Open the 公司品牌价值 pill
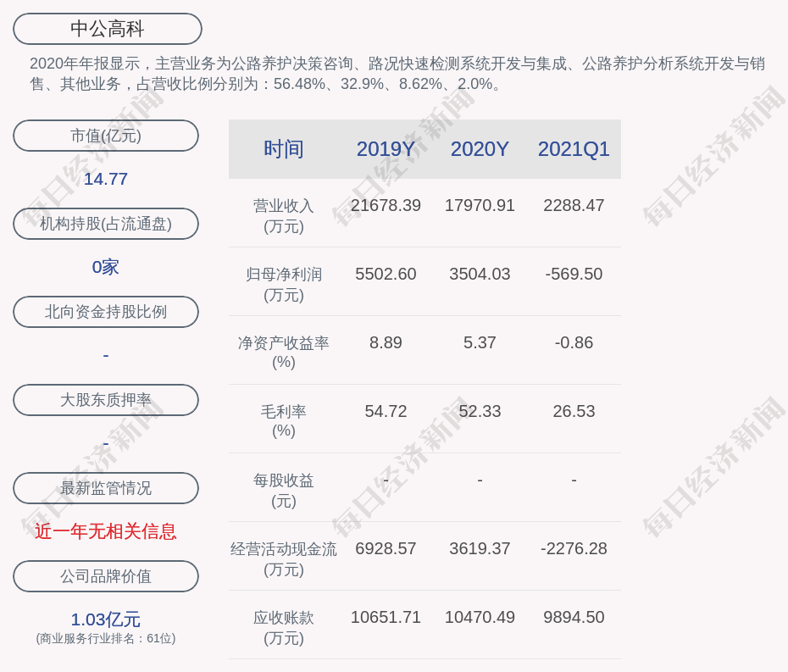Viewport: 788px width, 672px height. 106,576
